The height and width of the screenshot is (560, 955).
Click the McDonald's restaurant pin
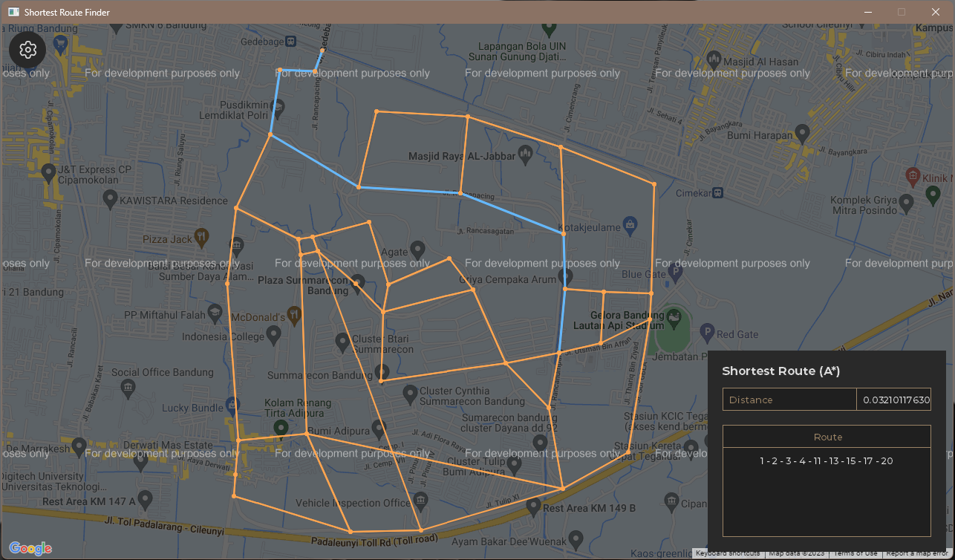tap(295, 315)
